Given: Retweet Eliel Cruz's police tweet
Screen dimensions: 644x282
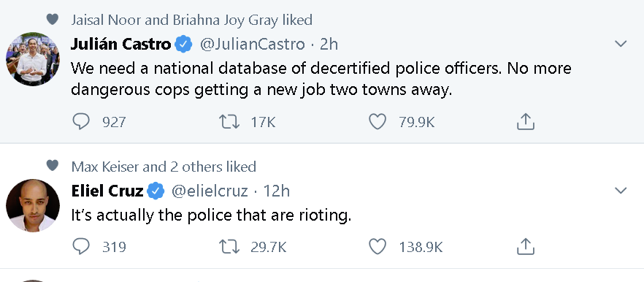Looking at the screenshot, I should click(x=229, y=247).
